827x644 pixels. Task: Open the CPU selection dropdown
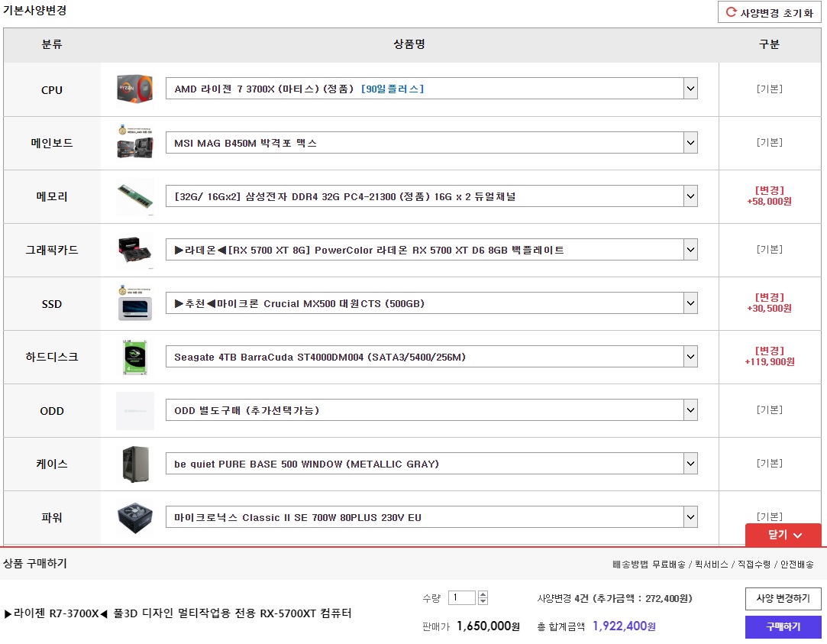[x=431, y=89]
